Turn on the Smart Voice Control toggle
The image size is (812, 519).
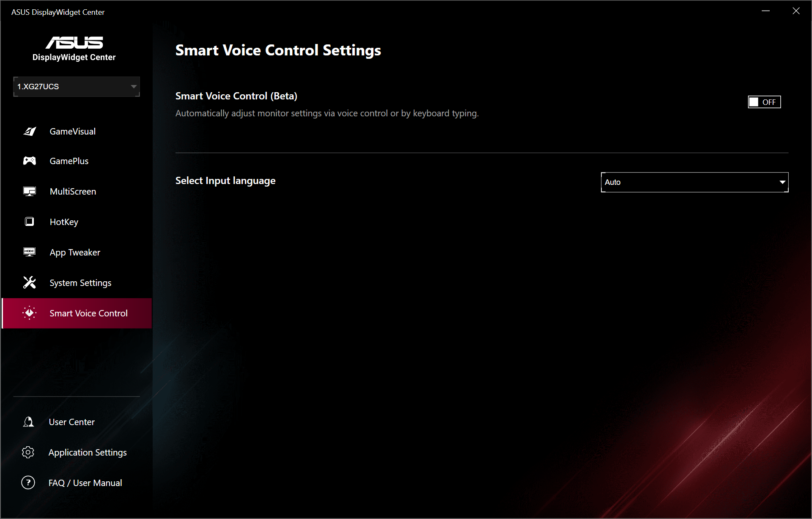pyautogui.click(x=764, y=102)
